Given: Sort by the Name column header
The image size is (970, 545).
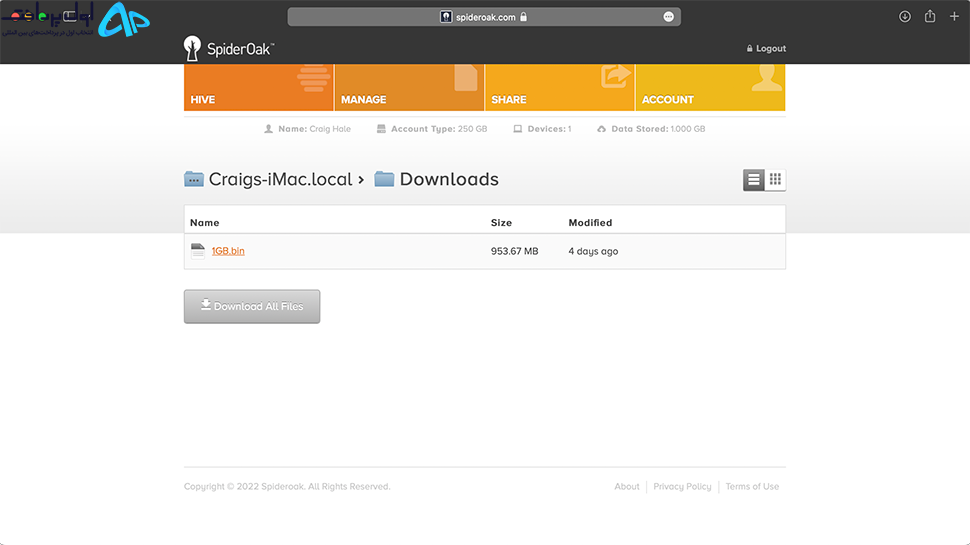Looking at the screenshot, I should pyautogui.click(x=205, y=223).
